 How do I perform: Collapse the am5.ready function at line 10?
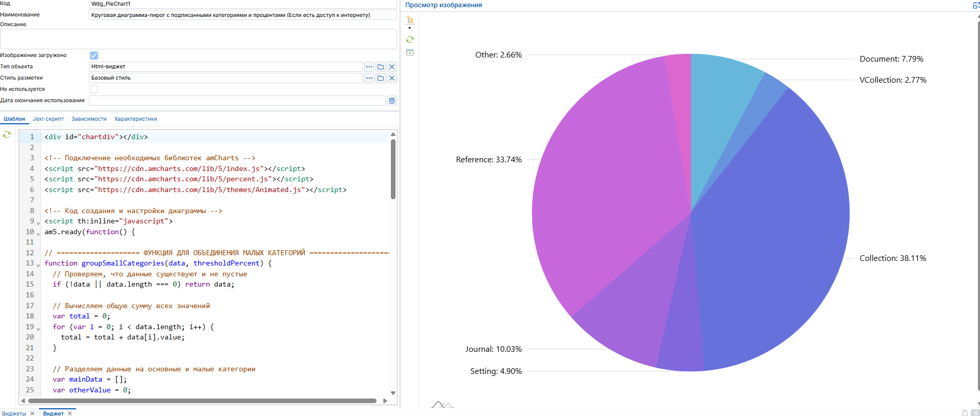click(x=38, y=234)
